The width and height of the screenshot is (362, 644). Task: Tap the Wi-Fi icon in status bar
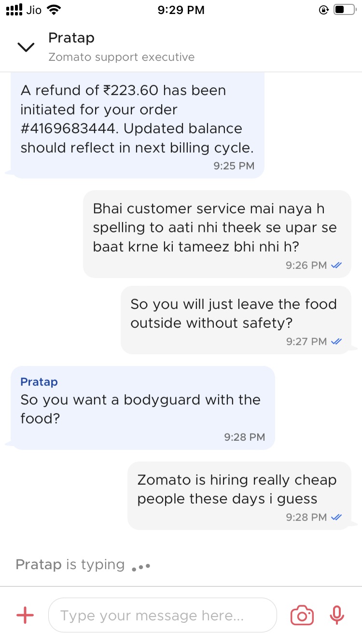point(55,10)
